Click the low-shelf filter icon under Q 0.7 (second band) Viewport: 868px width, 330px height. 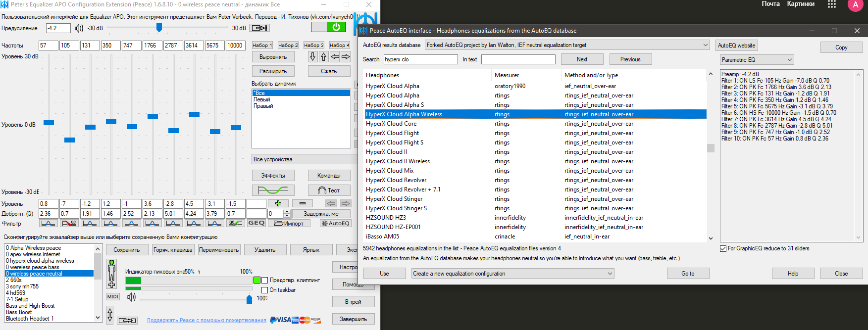click(x=69, y=223)
